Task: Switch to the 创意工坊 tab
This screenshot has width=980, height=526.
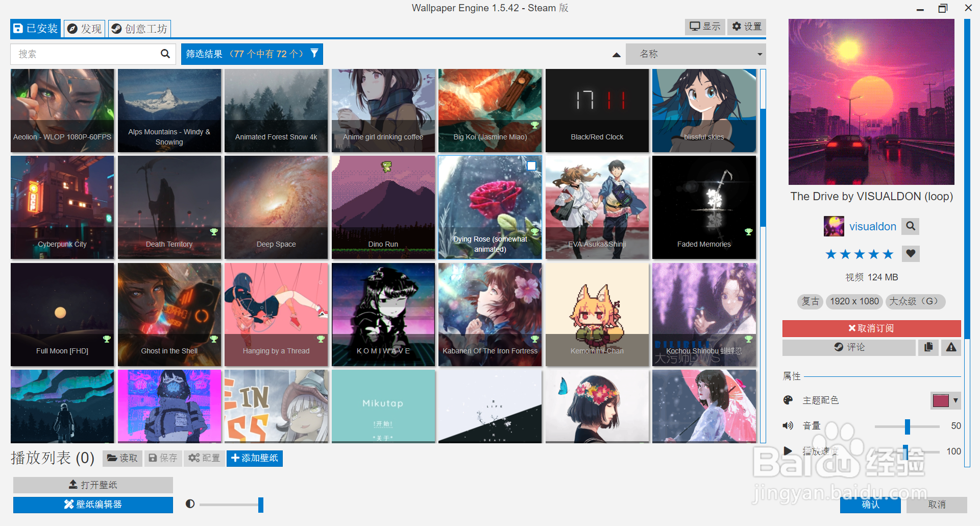Action: click(x=139, y=29)
